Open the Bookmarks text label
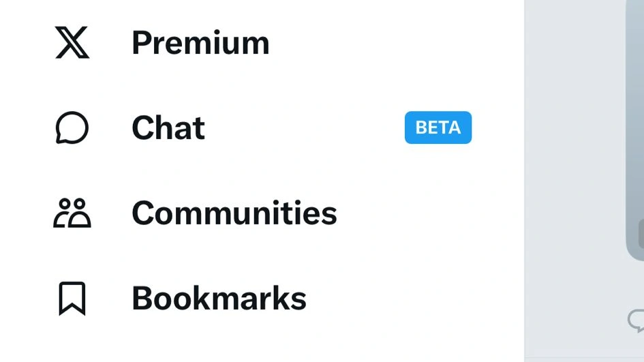The image size is (644, 362). coord(219,299)
